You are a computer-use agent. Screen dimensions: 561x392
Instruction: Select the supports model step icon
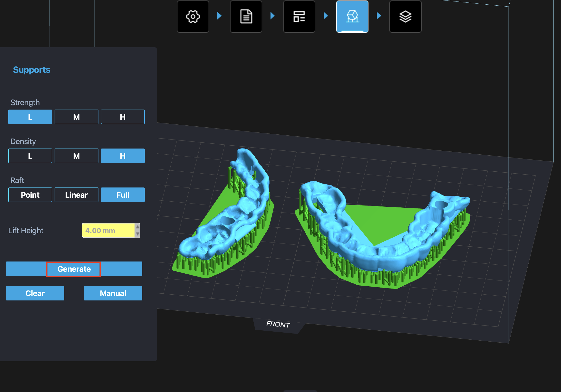(352, 17)
